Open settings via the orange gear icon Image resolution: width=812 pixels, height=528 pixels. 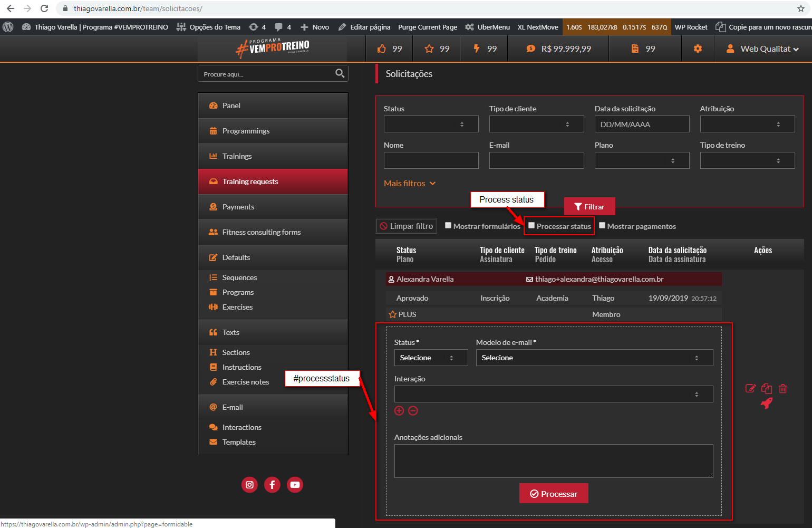coord(698,49)
